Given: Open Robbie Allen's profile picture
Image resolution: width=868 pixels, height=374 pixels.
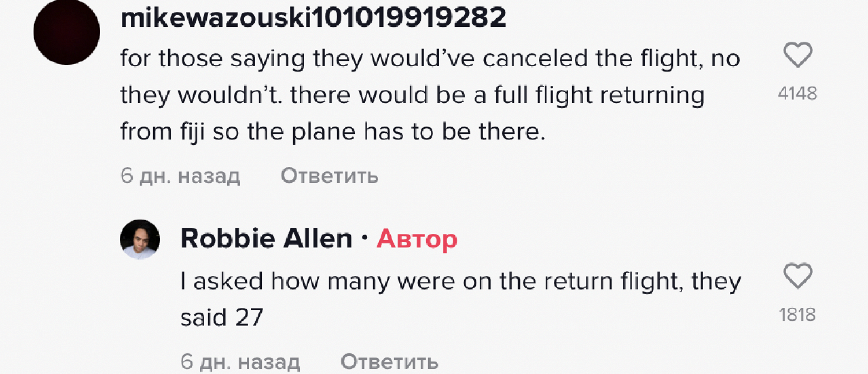Looking at the screenshot, I should [140, 239].
